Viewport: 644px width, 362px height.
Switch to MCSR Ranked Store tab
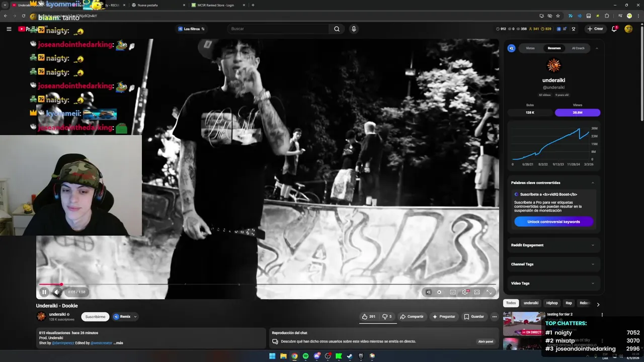click(216, 5)
